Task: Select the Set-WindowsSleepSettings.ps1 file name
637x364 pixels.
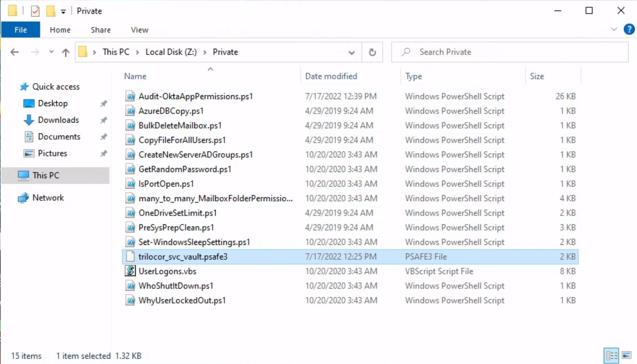Action: tap(194, 242)
